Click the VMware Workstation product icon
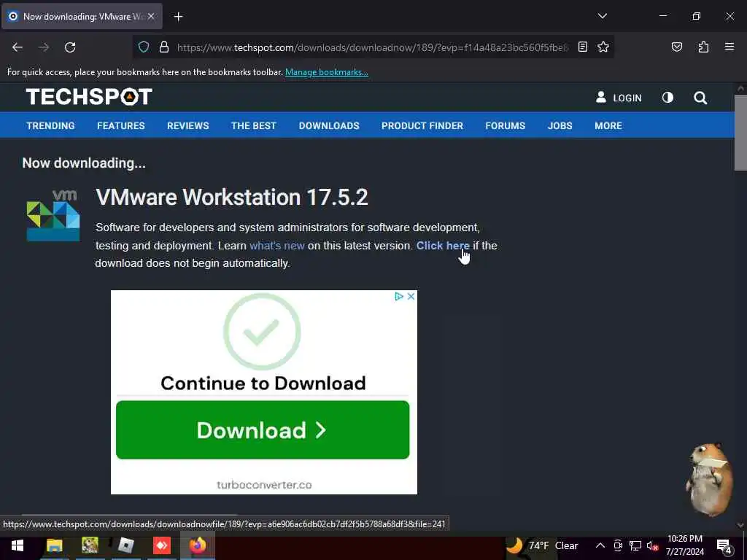 pyautogui.click(x=53, y=215)
